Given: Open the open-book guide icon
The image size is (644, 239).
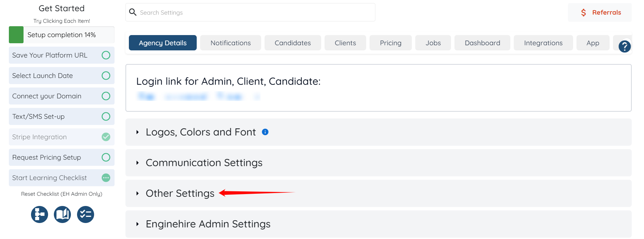Looking at the screenshot, I should (x=62, y=214).
